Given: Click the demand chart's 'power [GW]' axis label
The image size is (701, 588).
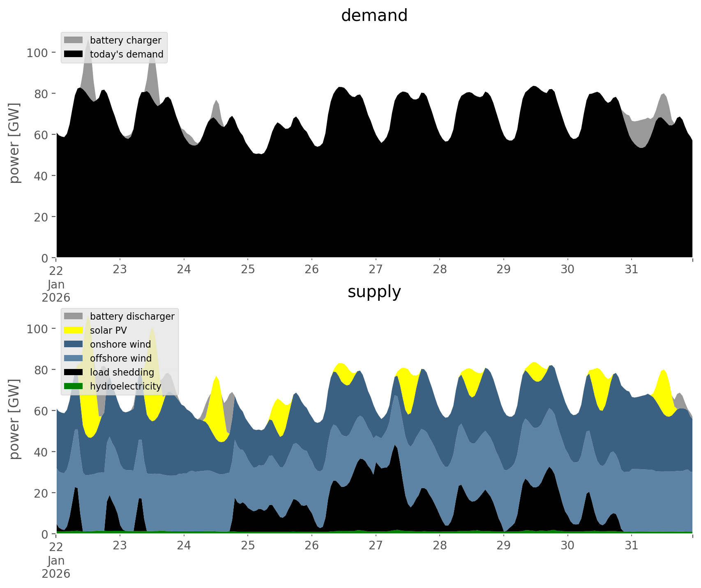Looking at the screenshot, I should click(14, 143).
